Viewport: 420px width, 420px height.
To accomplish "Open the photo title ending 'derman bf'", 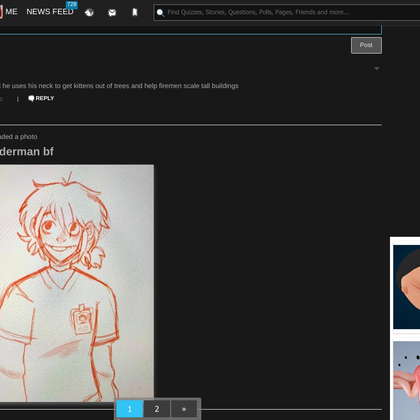I will pos(27,152).
